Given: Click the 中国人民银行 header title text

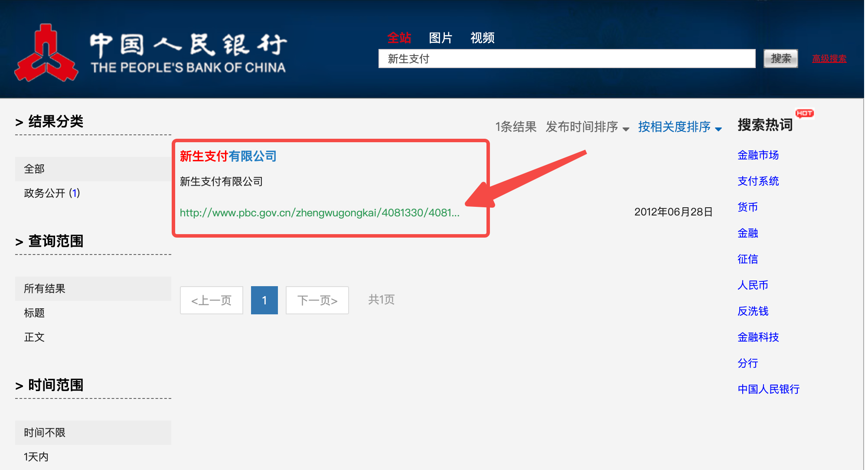Looking at the screenshot, I should coord(188,45).
